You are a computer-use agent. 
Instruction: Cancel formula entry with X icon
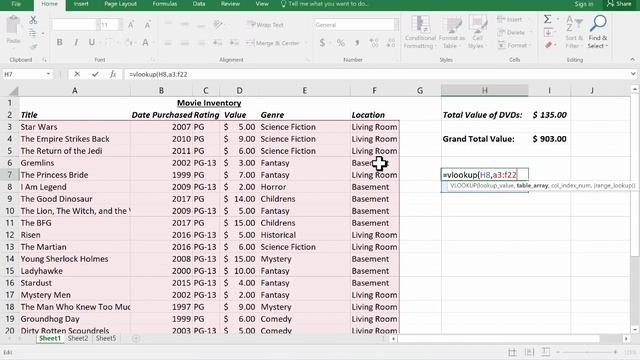77,74
